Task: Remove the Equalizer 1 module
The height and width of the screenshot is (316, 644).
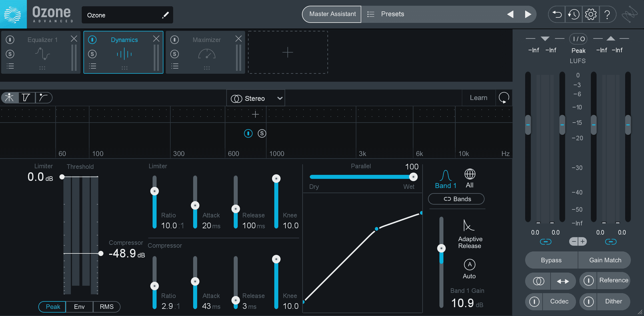Action: pos(74,39)
